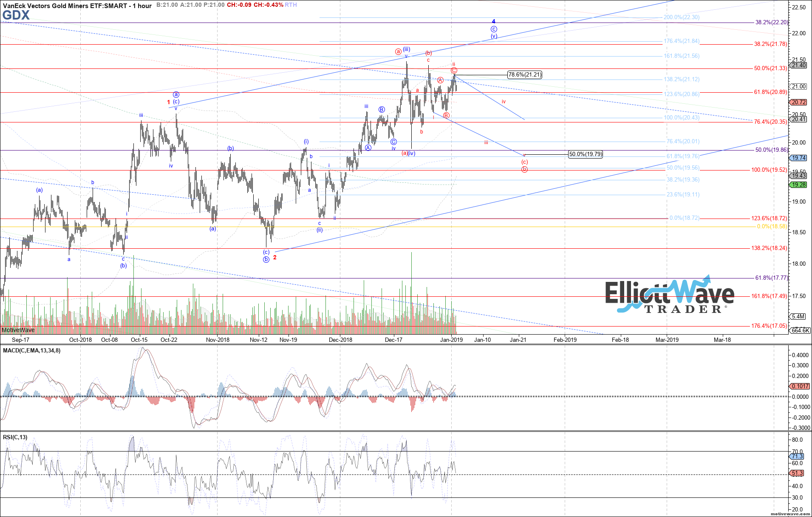812x517 pixels.
Task: Click the 161.8%(21.56) extension label
Action: 681,56
